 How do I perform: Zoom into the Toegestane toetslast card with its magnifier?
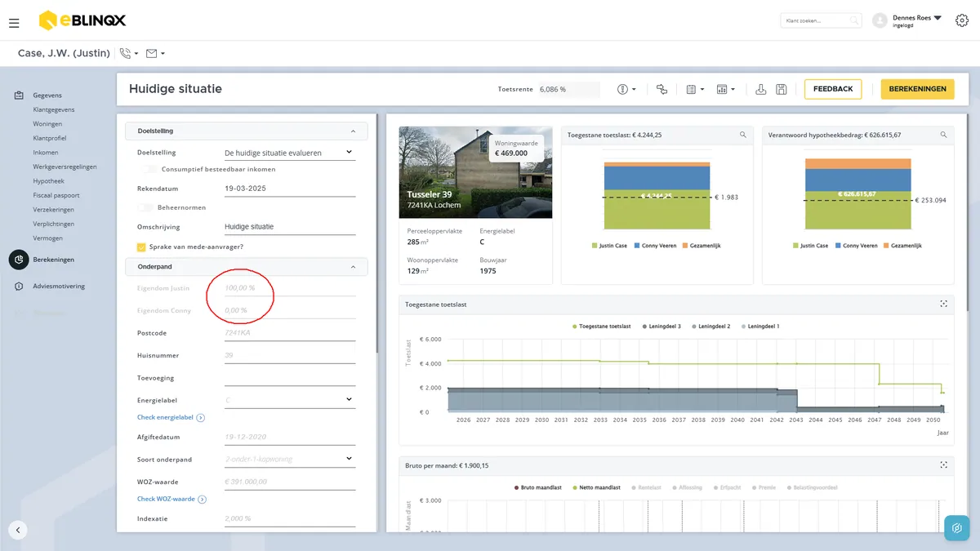point(742,135)
